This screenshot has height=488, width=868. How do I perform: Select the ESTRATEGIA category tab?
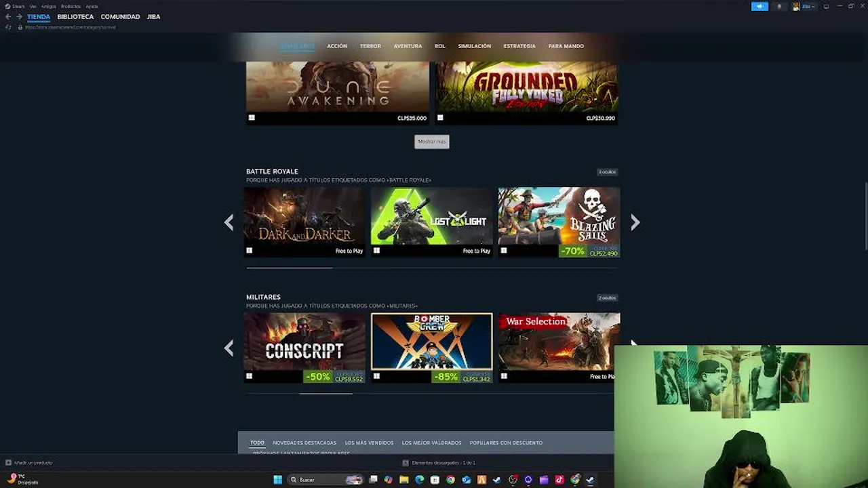point(519,46)
